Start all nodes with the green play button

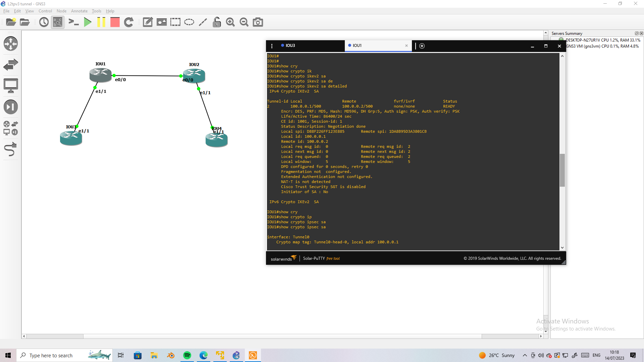[88, 22]
